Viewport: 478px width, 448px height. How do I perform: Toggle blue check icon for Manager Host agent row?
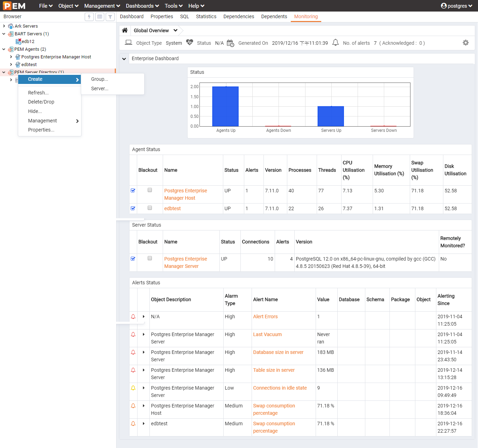point(133,191)
